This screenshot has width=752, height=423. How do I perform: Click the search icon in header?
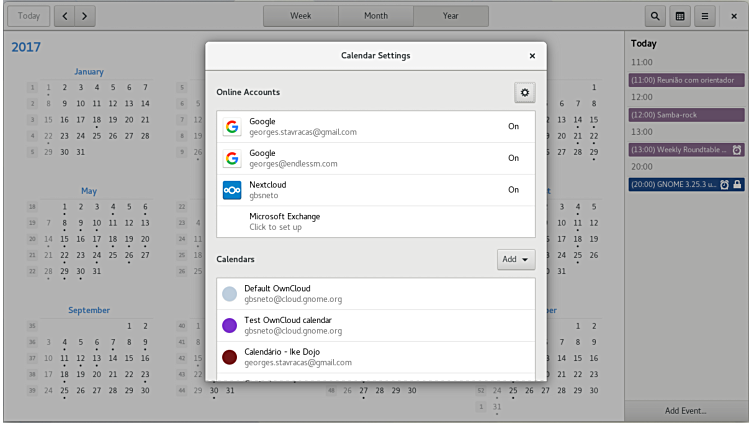click(x=655, y=16)
